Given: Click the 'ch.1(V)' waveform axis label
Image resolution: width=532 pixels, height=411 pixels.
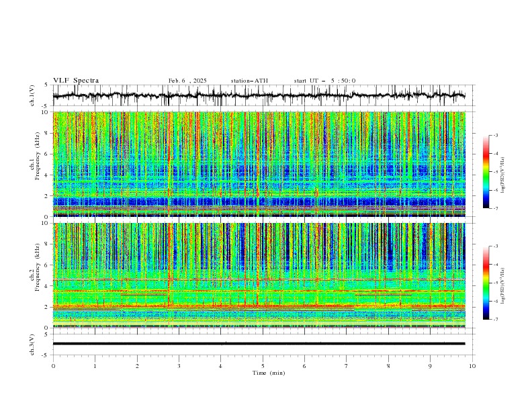Looking at the screenshot, I should tap(32, 95).
